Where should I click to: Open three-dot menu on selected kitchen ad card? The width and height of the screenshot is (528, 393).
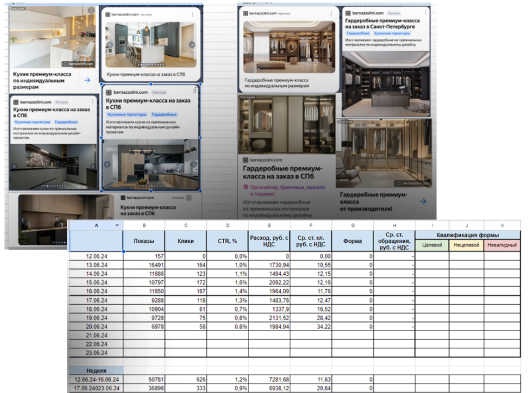click(x=195, y=91)
